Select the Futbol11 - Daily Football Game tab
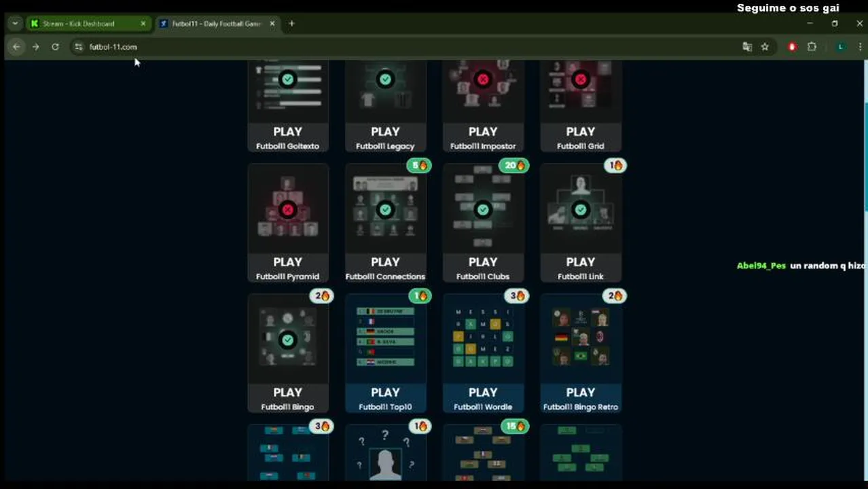Screen dimensions: 868x489 click(216, 24)
